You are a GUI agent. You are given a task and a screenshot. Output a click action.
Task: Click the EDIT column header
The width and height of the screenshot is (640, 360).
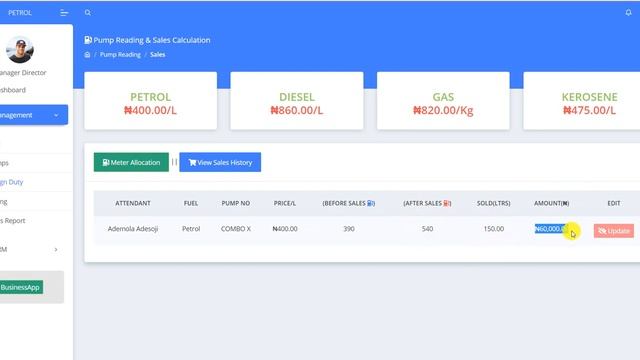click(614, 203)
